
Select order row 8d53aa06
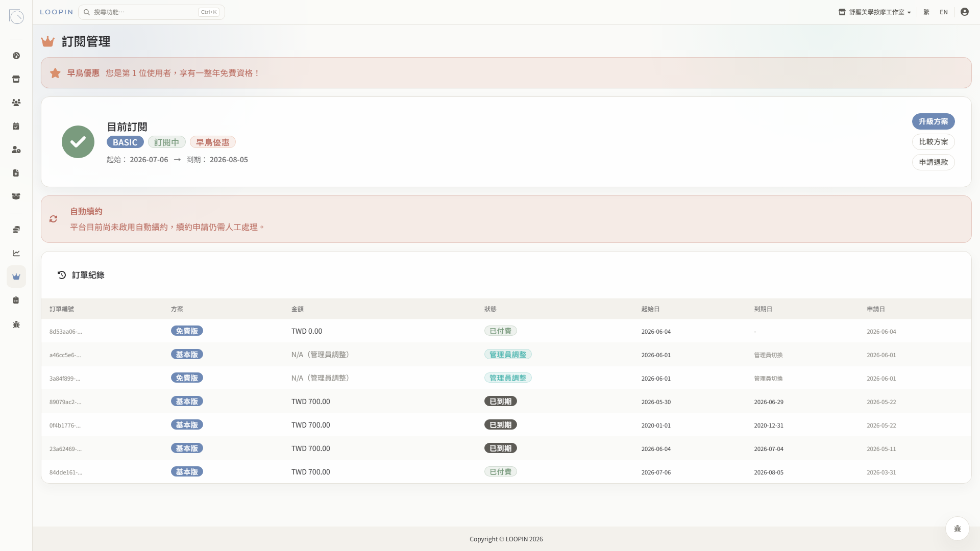[x=506, y=331]
